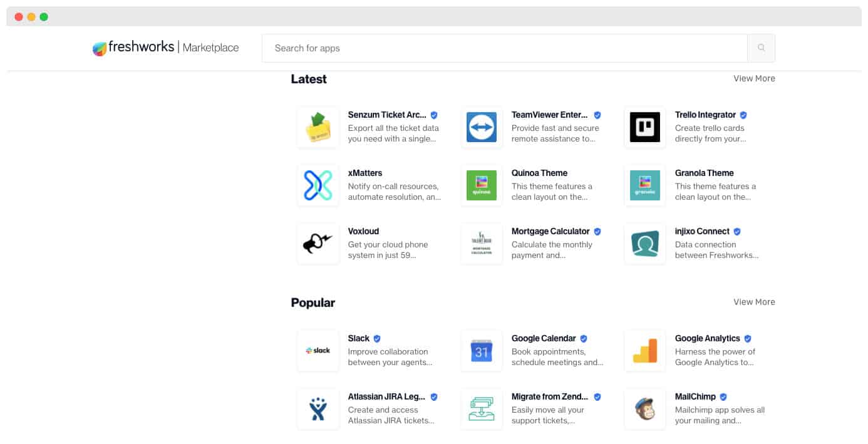
Task: Click the Granola Theme title
Action: point(705,173)
